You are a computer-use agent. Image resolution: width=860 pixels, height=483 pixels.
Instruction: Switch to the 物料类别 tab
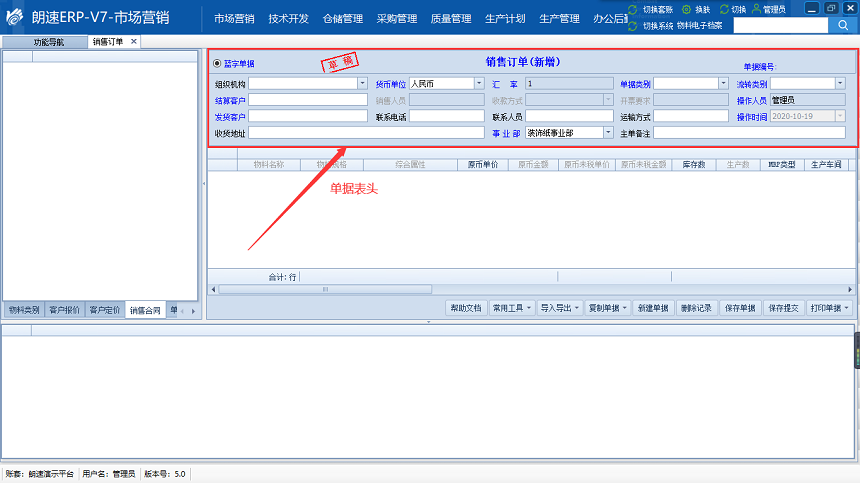point(24,310)
